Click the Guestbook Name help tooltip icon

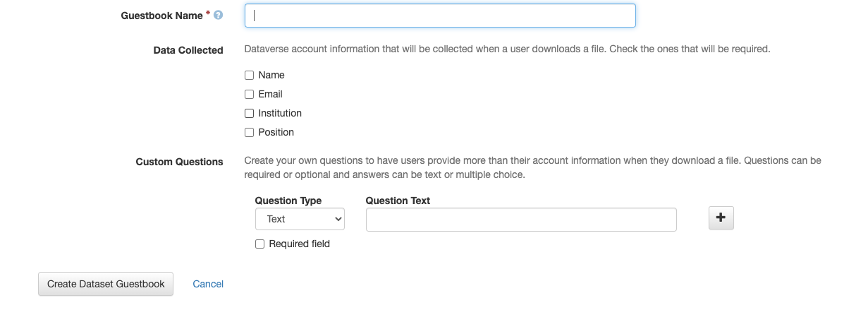coord(219,15)
